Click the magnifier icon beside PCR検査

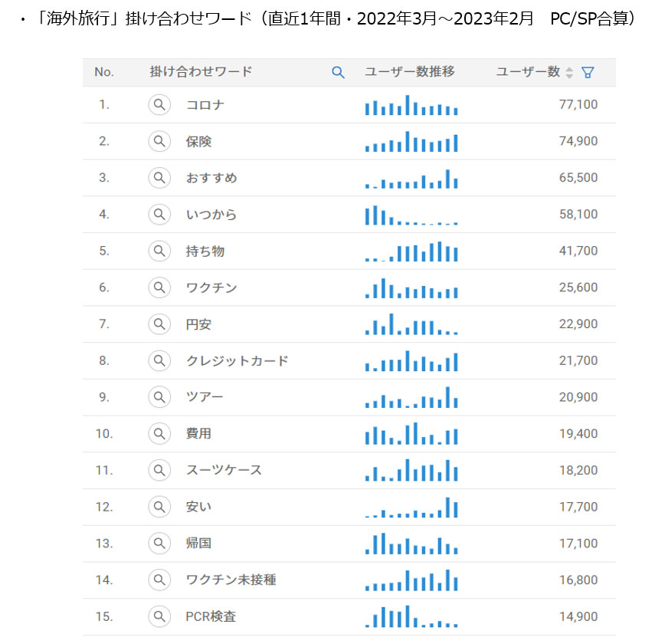tap(159, 616)
